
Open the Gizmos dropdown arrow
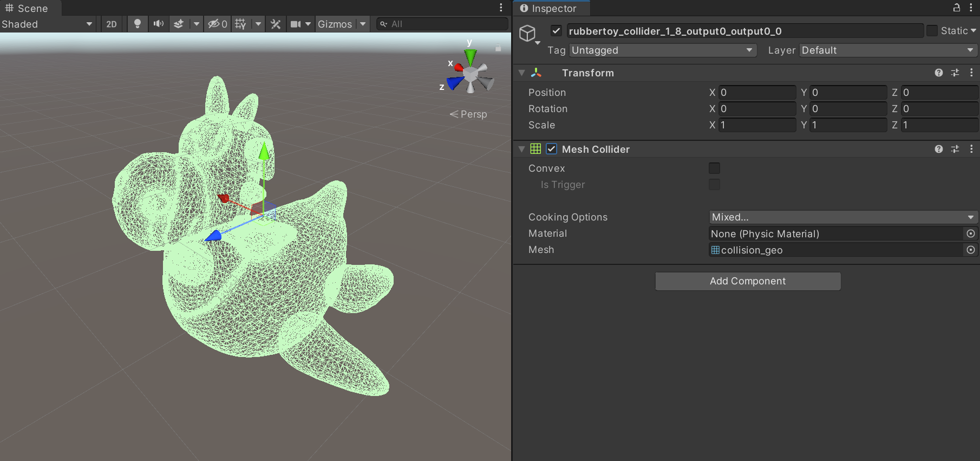tap(363, 24)
